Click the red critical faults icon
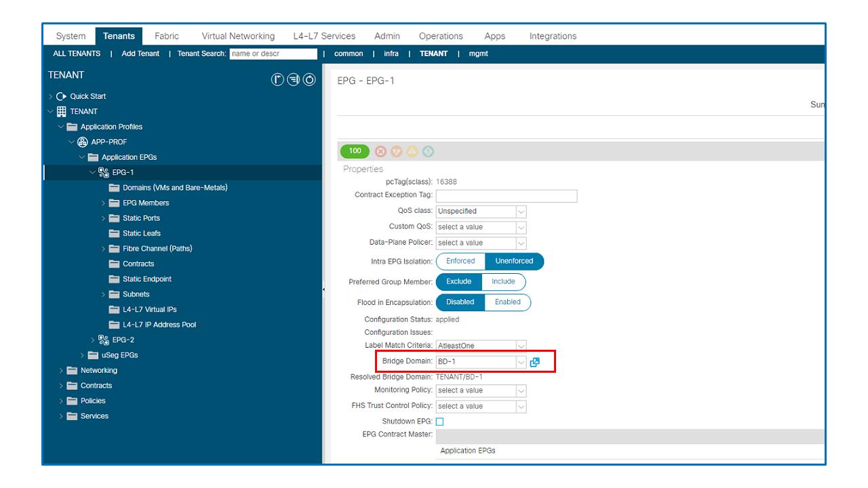868x488 pixels. 380,151
